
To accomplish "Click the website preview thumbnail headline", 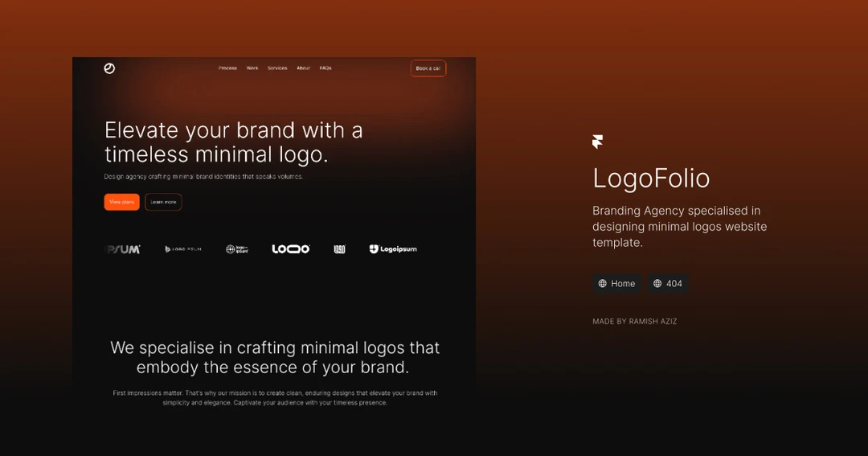I will [234, 142].
